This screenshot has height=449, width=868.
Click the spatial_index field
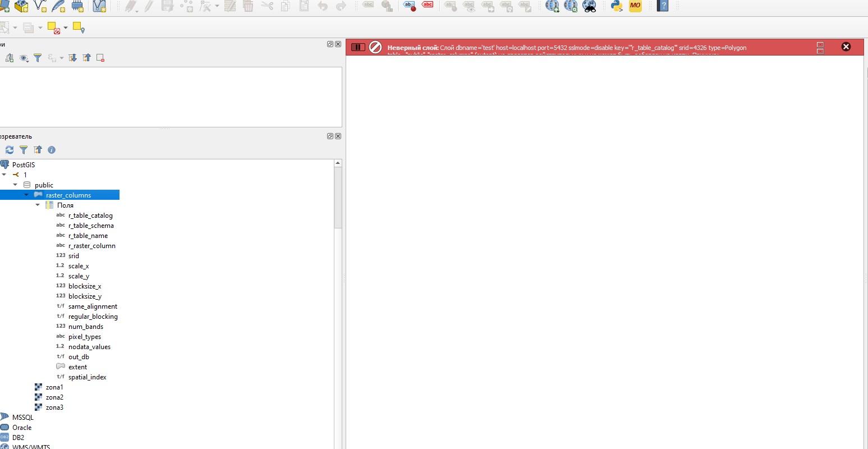click(87, 377)
